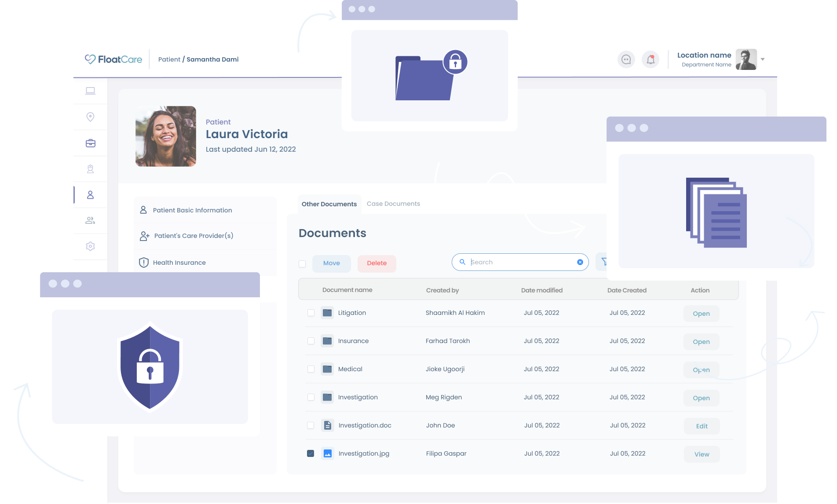Open the Investigation folder with Open button
Viewport: 837px width, 504px height.
pos(701,398)
